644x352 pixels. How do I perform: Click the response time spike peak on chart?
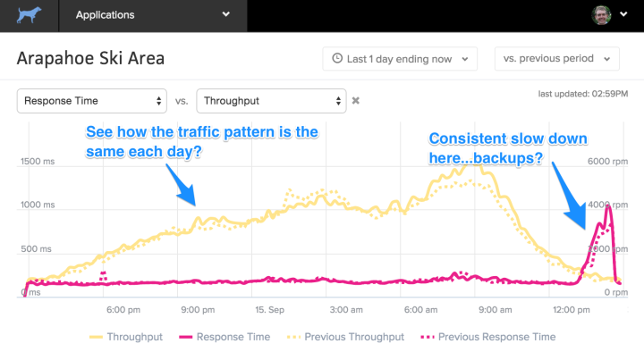(x=609, y=206)
